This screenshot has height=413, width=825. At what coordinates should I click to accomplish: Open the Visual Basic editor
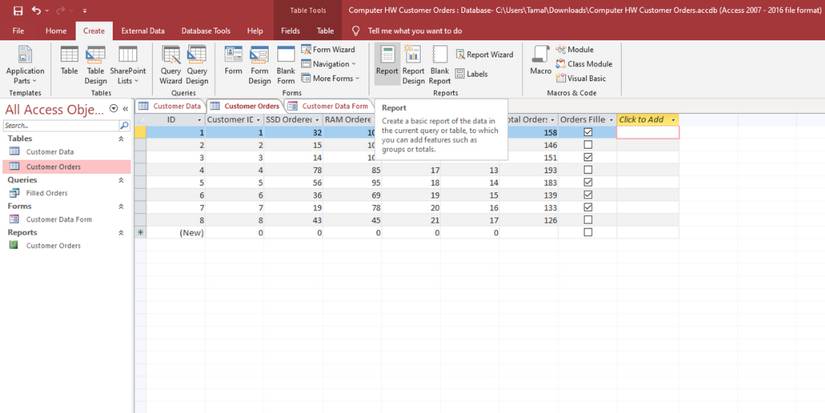(581, 78)
